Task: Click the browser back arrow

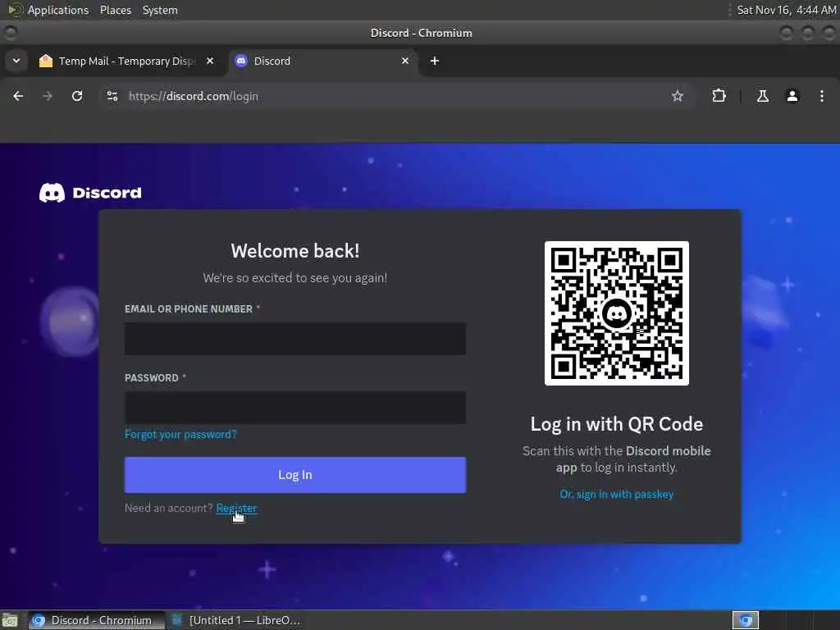Action: pyautogui.click(x=18, y=96)
